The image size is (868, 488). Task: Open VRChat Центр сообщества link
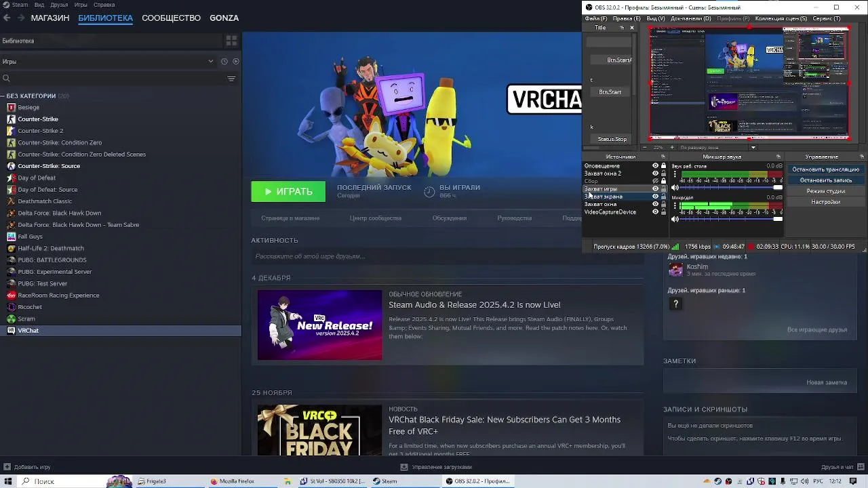(376, 218)
